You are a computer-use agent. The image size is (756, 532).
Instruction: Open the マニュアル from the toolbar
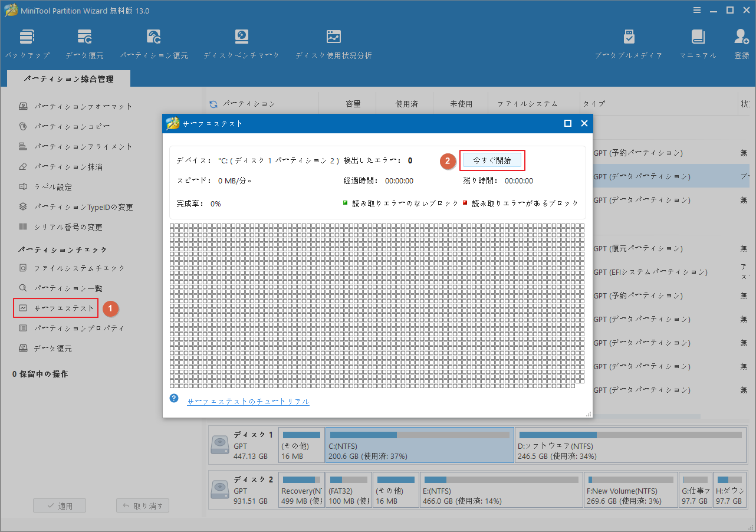[x=698, y=44]
